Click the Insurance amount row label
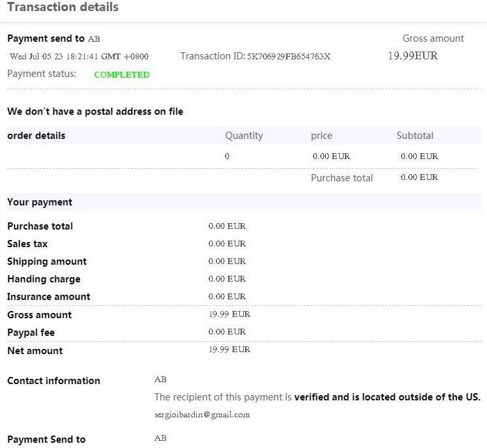This screenshot has width=487, height=448. pyautogui.click(x=49, y=297)
